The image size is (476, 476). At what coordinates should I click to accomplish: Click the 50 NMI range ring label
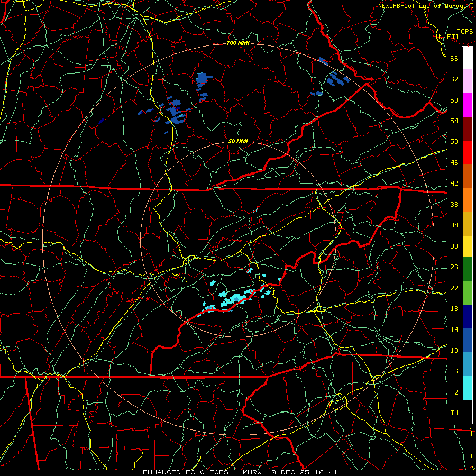(x=238, y=141)
